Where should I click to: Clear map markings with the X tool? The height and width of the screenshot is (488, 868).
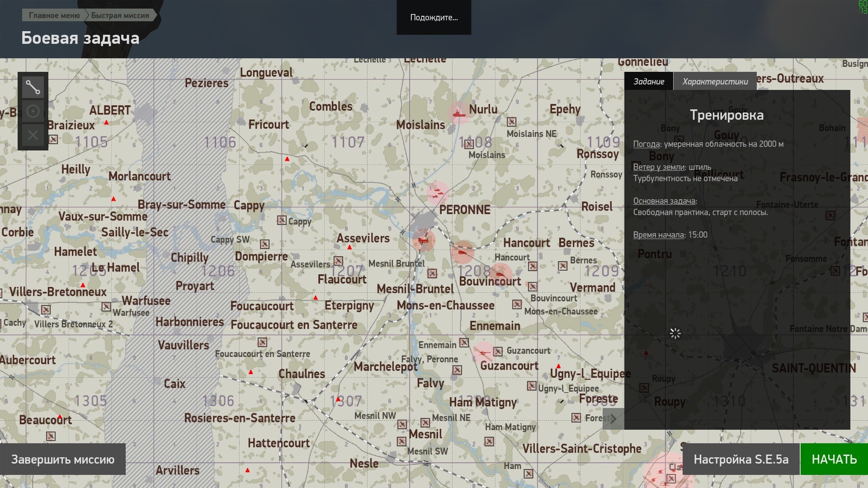[x=33, y=135]
